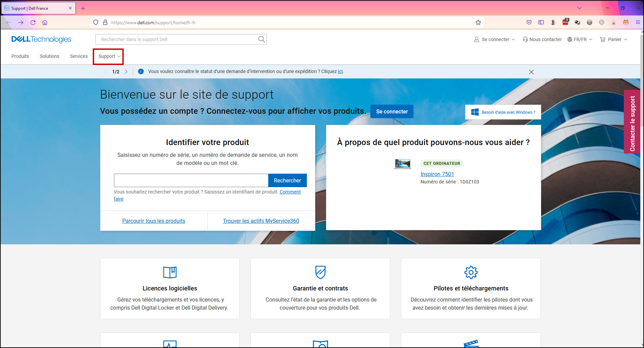
Task: Open a new browser tab with plus
Action: point(83,8)
